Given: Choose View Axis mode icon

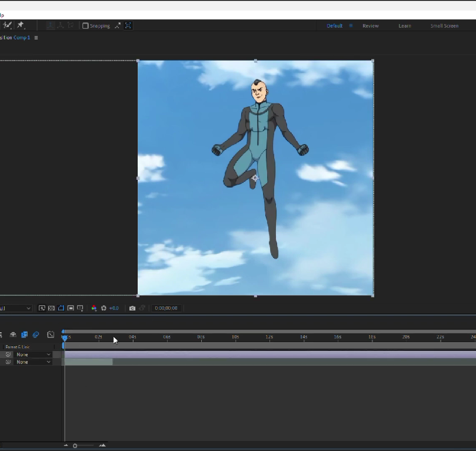Looking at the screenshot, I should (71, 25).
